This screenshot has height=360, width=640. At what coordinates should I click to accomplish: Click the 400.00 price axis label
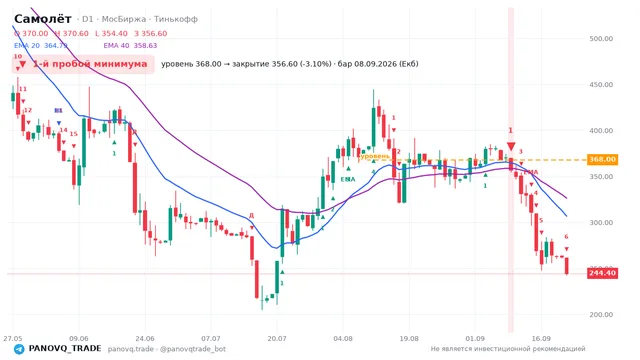[601, 131]
